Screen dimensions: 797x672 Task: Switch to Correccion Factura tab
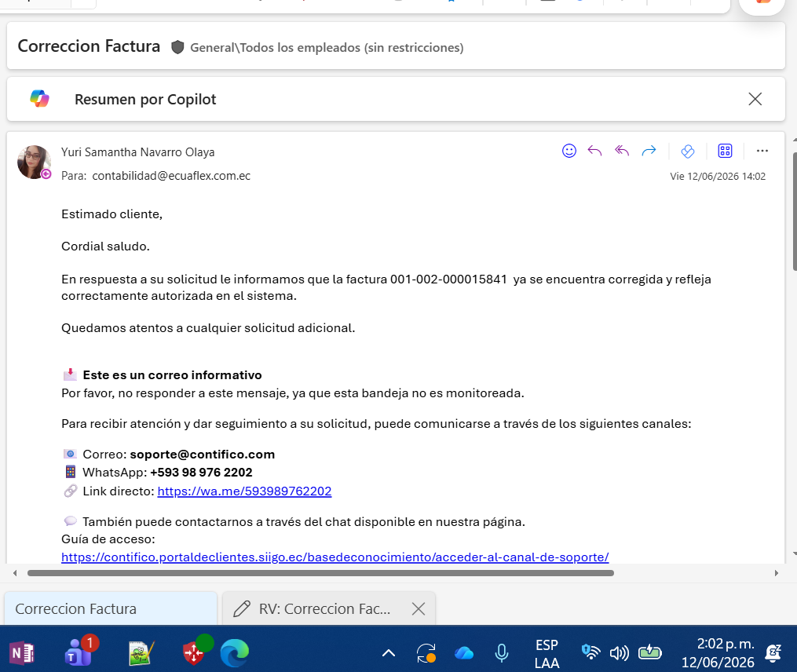[111, 608]
